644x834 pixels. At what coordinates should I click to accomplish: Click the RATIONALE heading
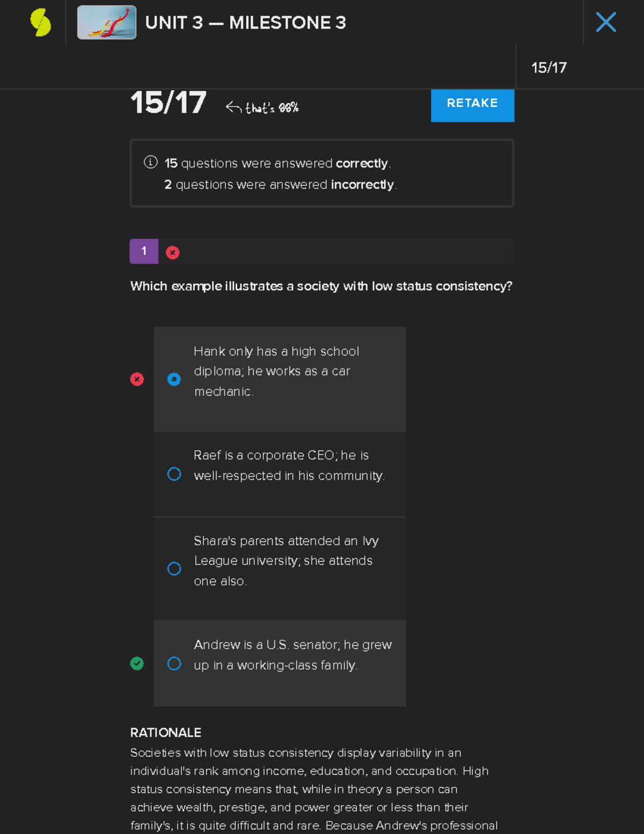[166, 733]
